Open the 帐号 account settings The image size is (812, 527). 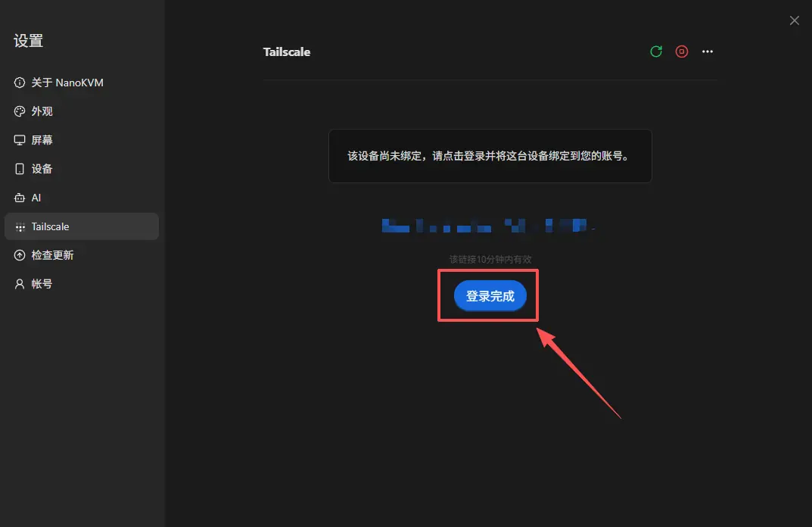(81, 283)
